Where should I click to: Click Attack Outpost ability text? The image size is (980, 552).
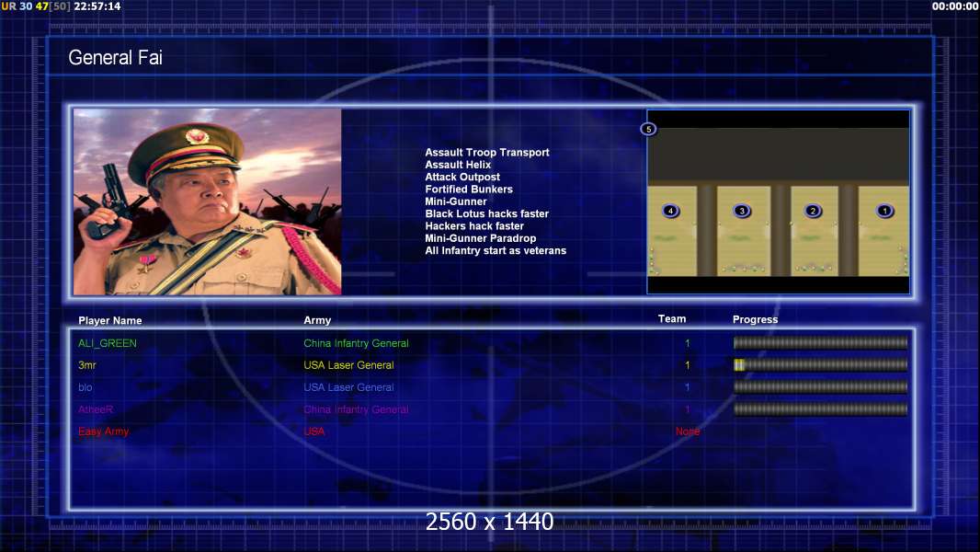[462, 177]
